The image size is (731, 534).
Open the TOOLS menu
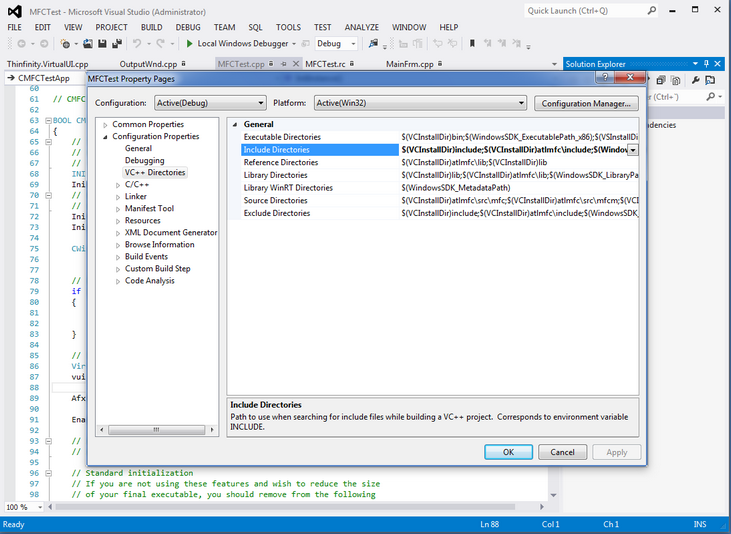click(288, 28)
